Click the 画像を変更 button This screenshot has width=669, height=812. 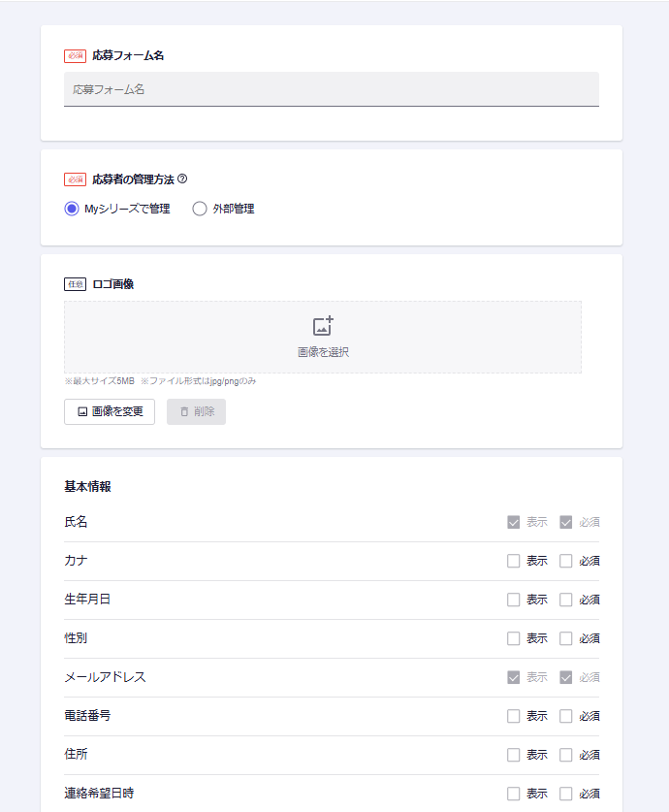110,411
